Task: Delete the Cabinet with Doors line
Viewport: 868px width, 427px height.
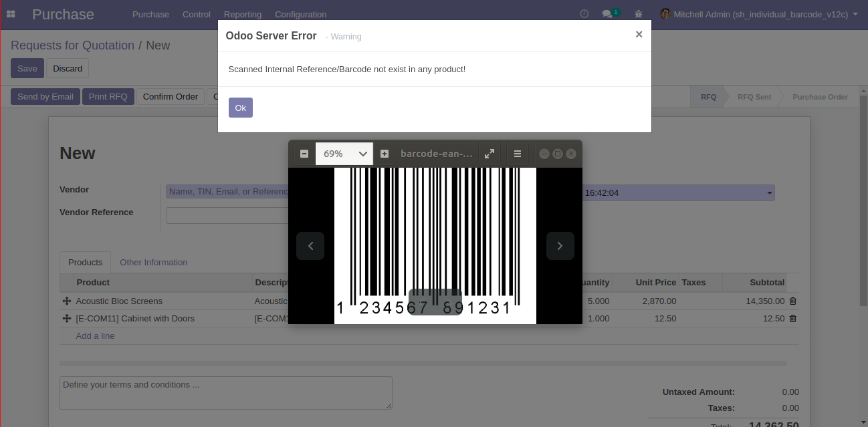Action: tap(792, 319)
